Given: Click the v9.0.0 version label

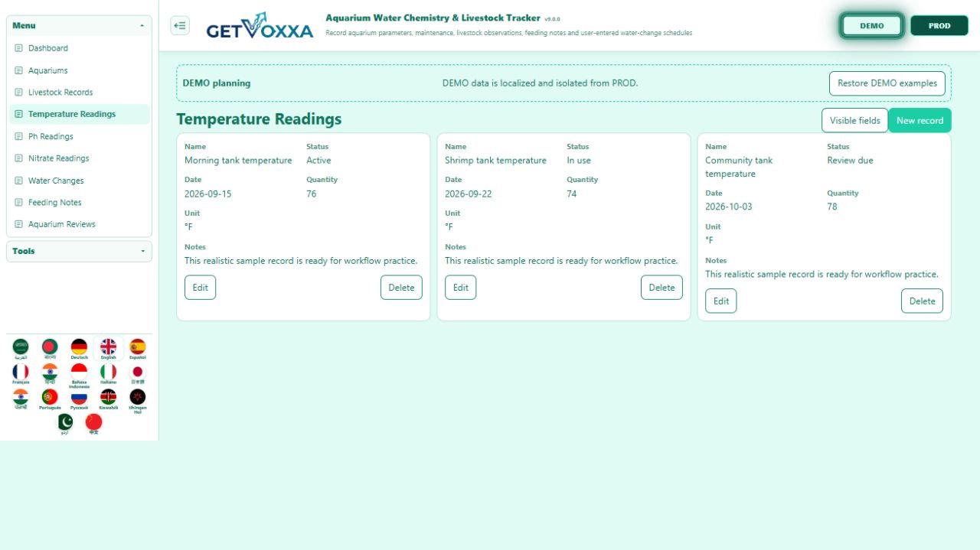Looking at the screenshot, I should tap(552, 18).
